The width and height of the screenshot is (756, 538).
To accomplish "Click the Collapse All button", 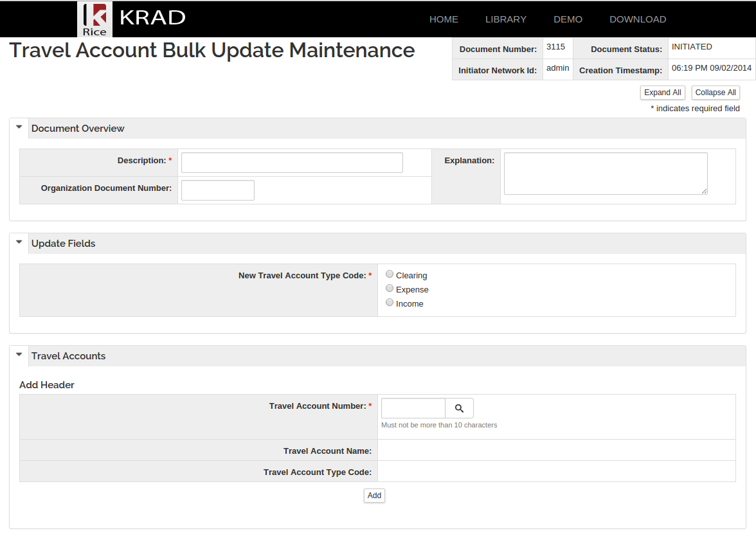I will [715, 93].
